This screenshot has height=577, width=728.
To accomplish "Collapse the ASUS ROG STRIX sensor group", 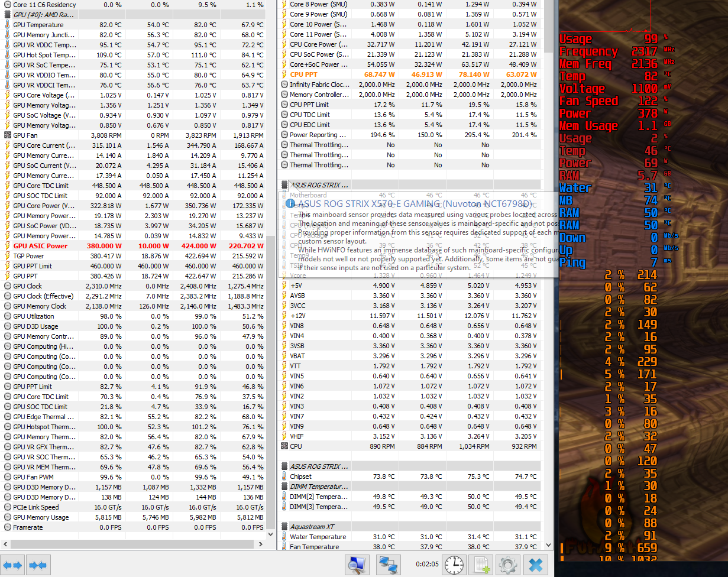I will tap(284, 184).
